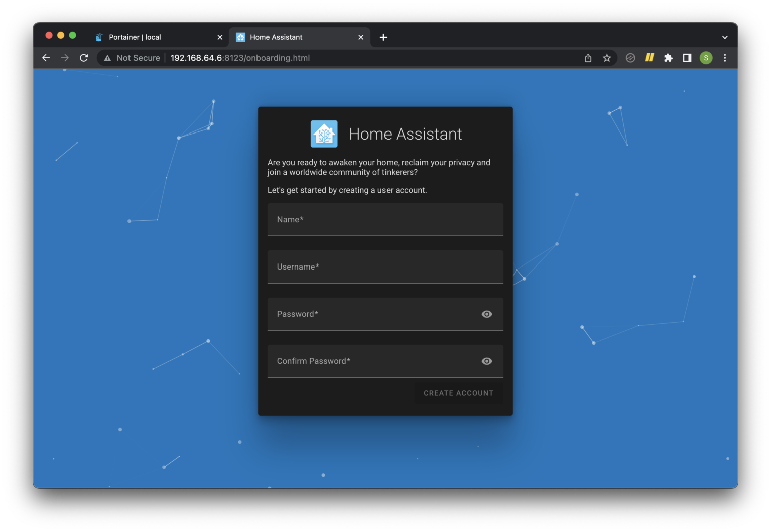Open the tab search chevron dropdown
Image resolution: width=771 pixels, height=532 pixels.
(x=724, y=37)
